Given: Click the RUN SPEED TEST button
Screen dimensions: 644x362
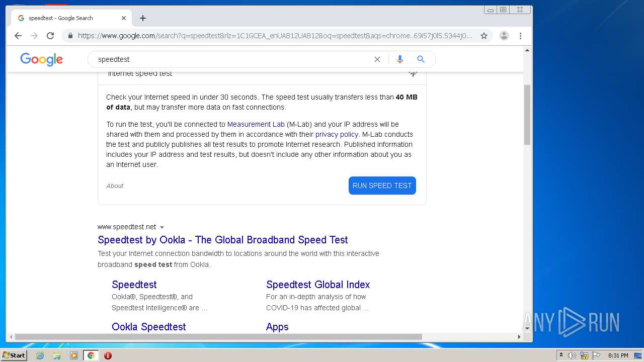Looking at the screenshot, I should (382, 186).
